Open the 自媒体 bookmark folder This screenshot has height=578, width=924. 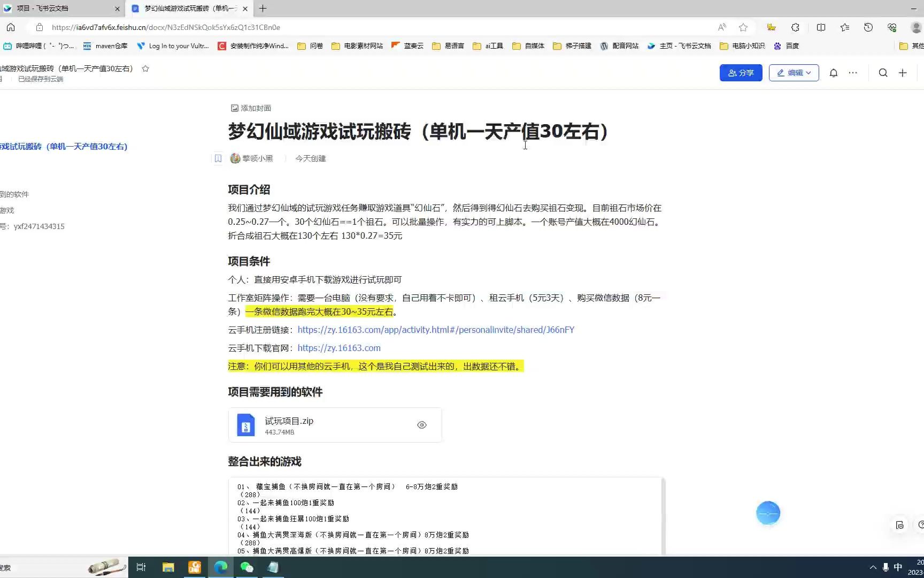(528, 46)
